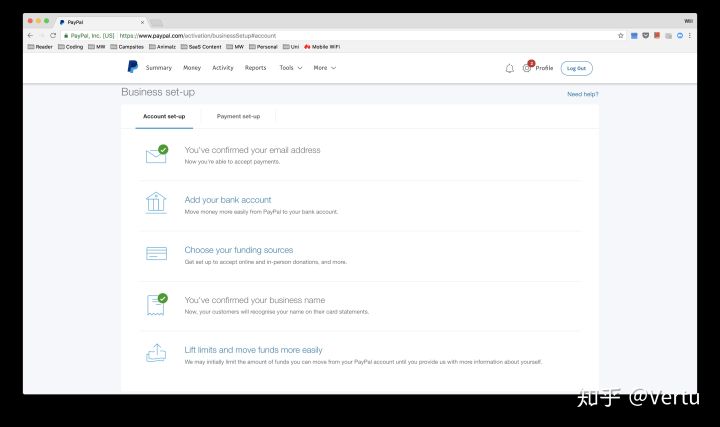Viewport: 720px width, 427px height.
Task: Click the browser address bar URL
Action: 197,35
